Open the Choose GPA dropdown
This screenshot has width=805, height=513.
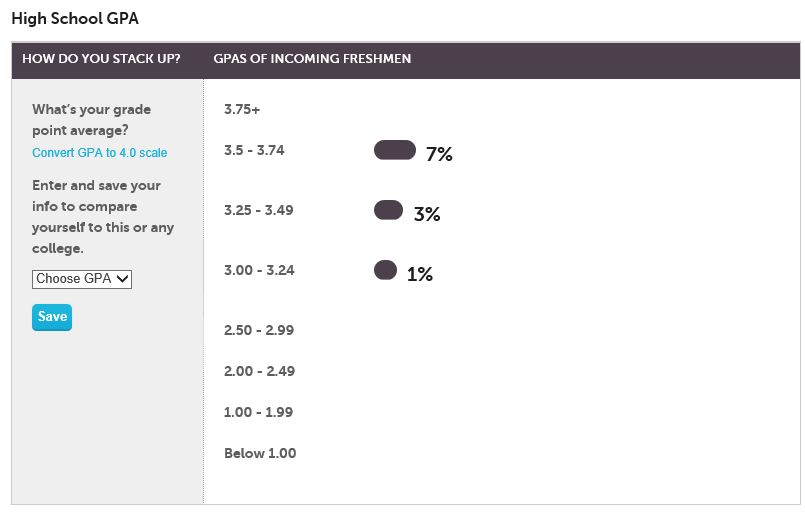82,279
